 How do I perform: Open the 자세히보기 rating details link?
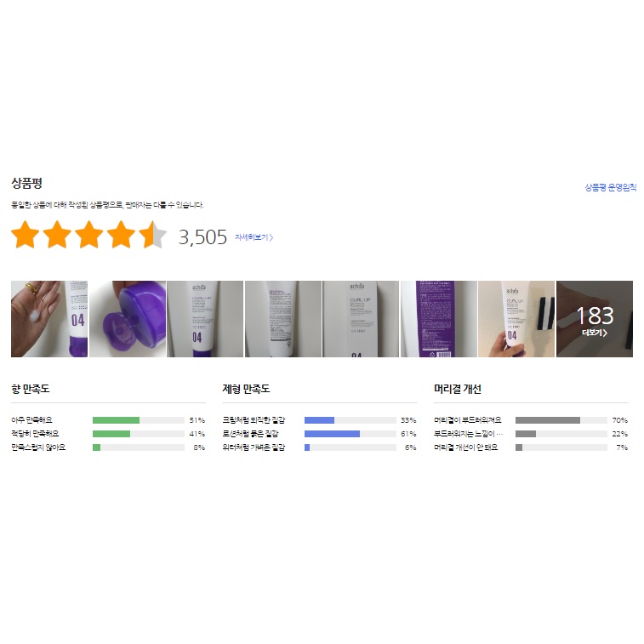point(254,237)
